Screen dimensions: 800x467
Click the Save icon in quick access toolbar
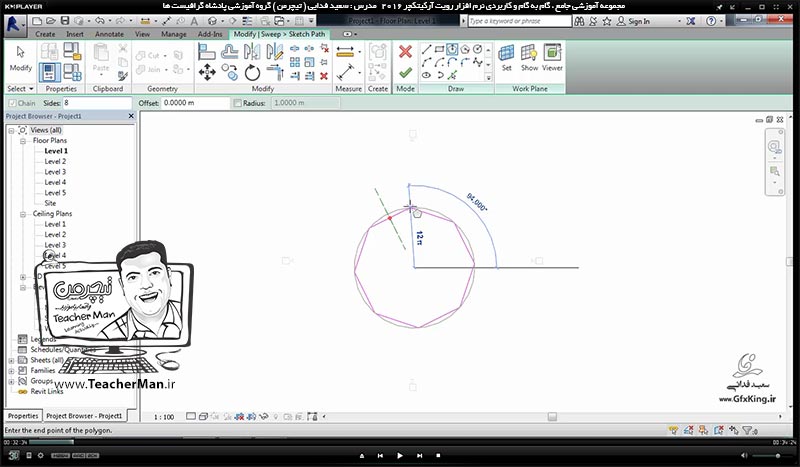pos(65,21)
